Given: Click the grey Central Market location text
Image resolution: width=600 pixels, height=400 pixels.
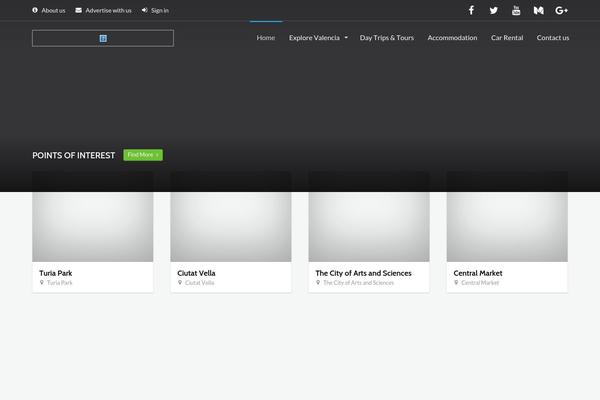Looking at the screenshot, I should [x=480, y=282].
